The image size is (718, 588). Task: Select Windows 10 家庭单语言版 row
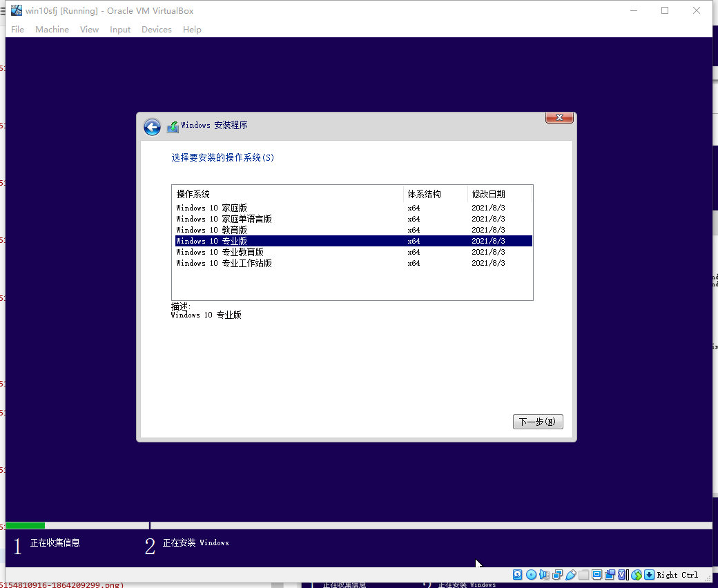coord(353,219)
